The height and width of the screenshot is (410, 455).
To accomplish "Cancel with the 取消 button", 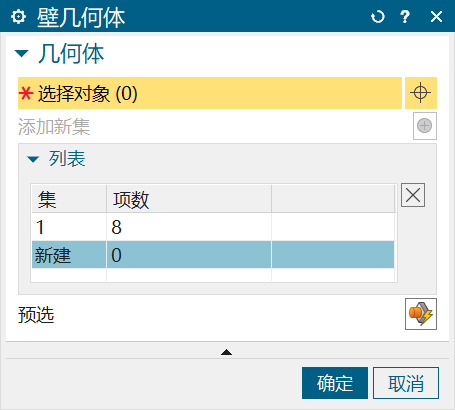I will click(406, 383).
